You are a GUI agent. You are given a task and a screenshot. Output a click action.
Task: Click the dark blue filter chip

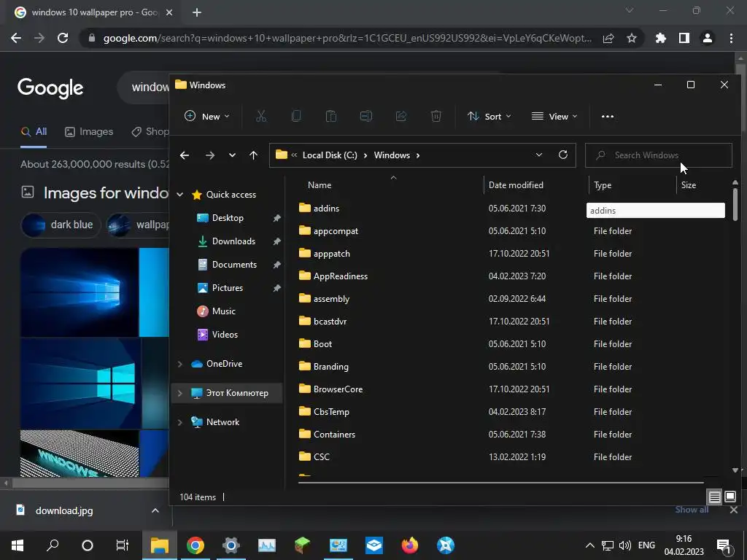click(x=61, y=225)
